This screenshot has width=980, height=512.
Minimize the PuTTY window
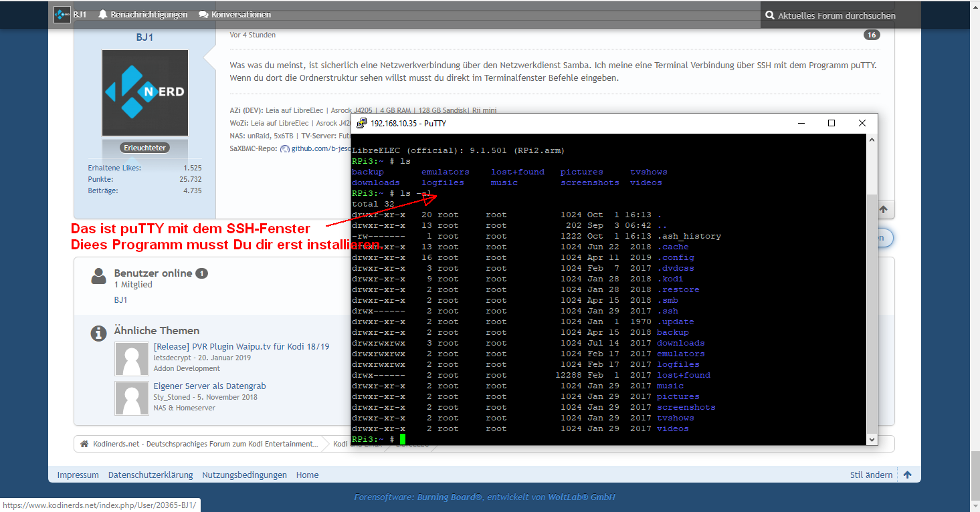801,123
